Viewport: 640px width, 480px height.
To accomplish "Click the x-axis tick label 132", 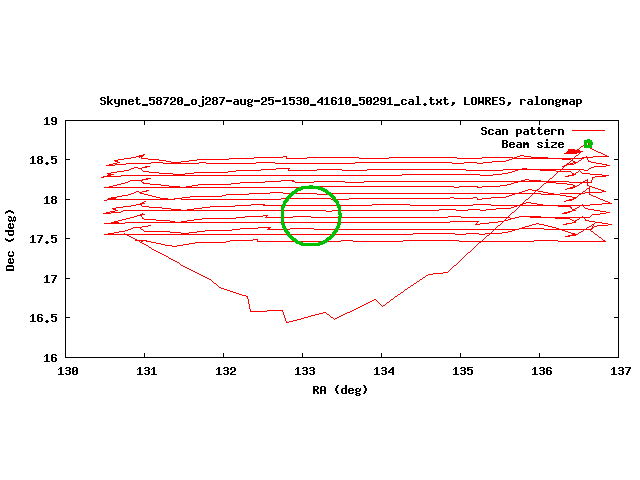I will pyautogui.click(x=226, y=371).
